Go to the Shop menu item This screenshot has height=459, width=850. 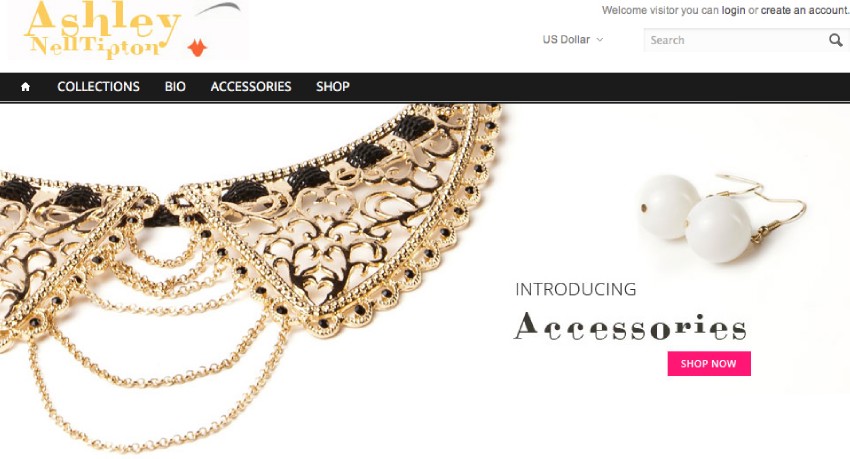pos(333,87)
